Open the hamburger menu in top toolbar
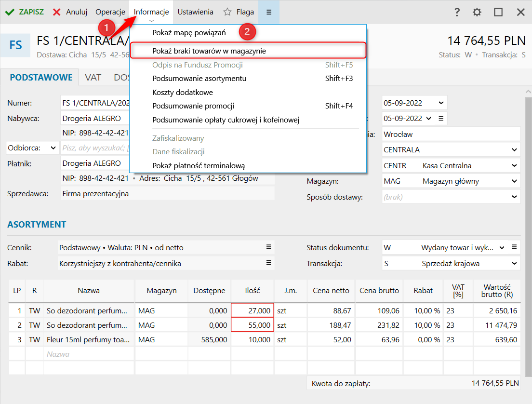Screen dimensions: 532x404 coord(269,12)
